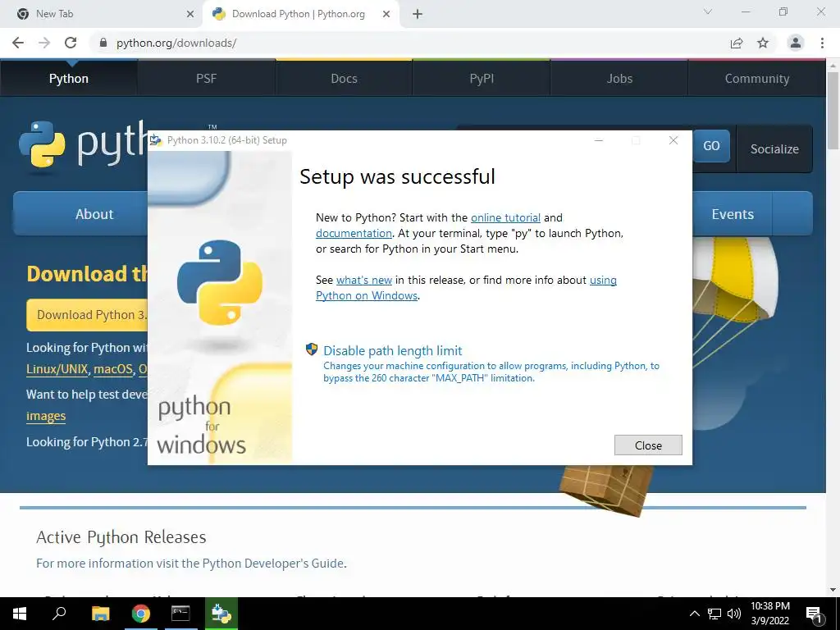This screenshot has height=630, width=840.
Task: Click the Close button in Setup
Action: point(648,445)
